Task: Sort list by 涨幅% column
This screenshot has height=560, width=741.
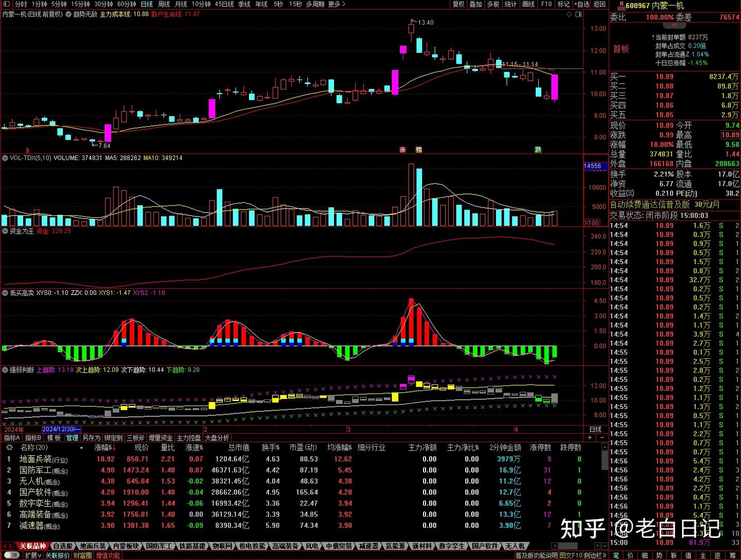Action: tap(104, 448)
